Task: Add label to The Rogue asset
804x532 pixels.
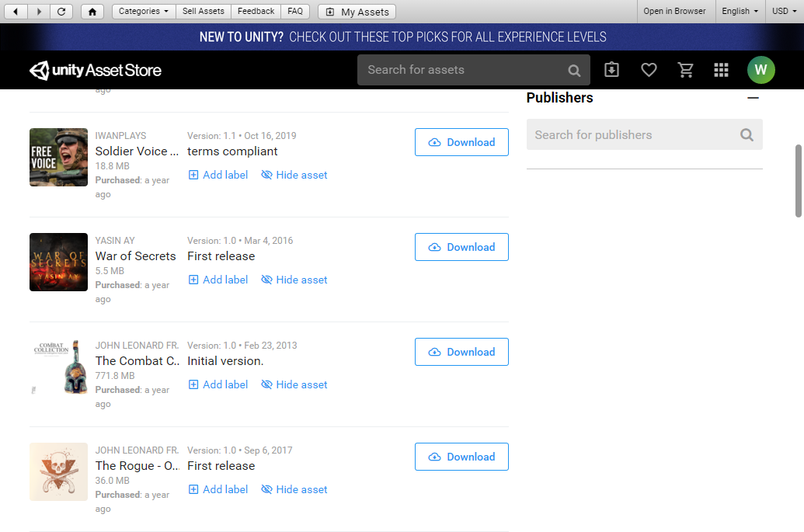Action: click(218, 489)
